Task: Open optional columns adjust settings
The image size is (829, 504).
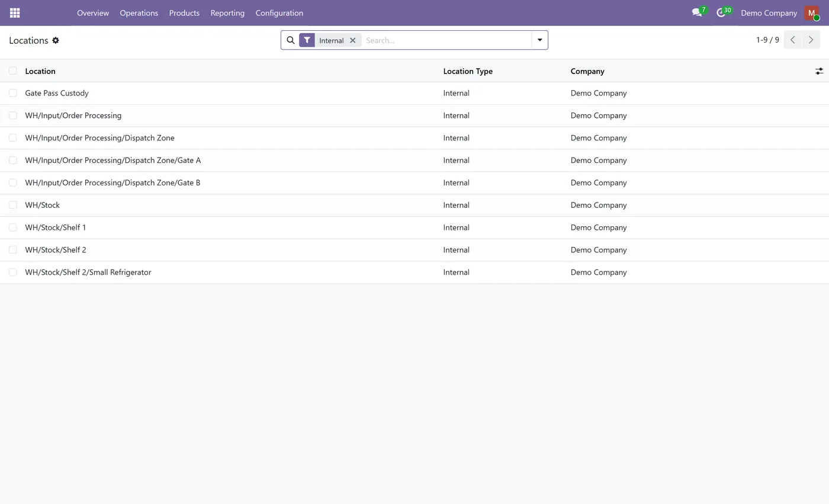Action: (820, 71)
